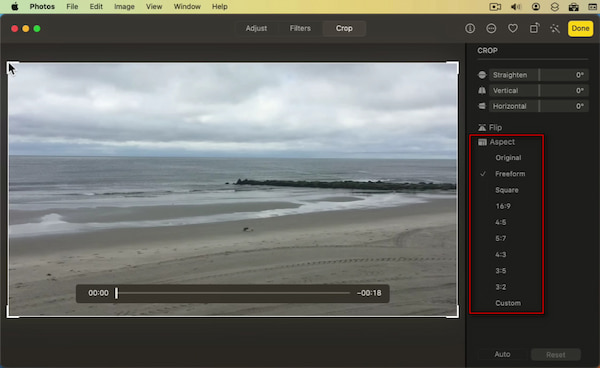
Task: Choose the Freeform aspect ratio
Action: [x=510, y=174]
